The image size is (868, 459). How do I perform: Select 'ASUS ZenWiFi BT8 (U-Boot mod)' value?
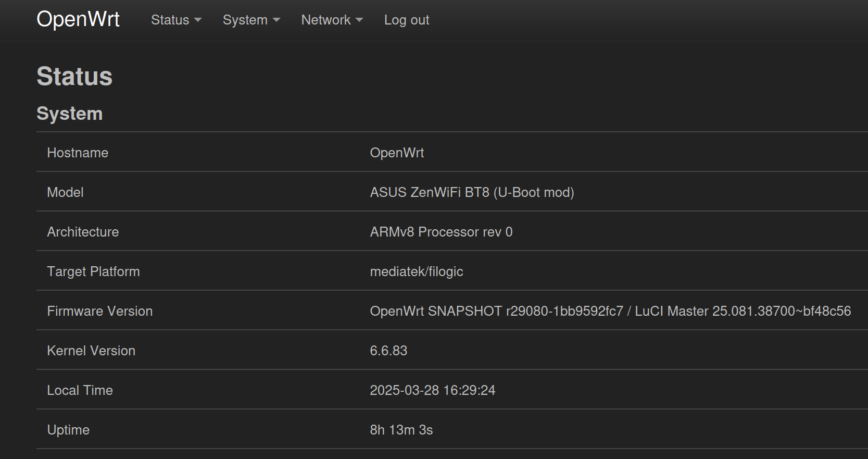click(x=472, y=192)
